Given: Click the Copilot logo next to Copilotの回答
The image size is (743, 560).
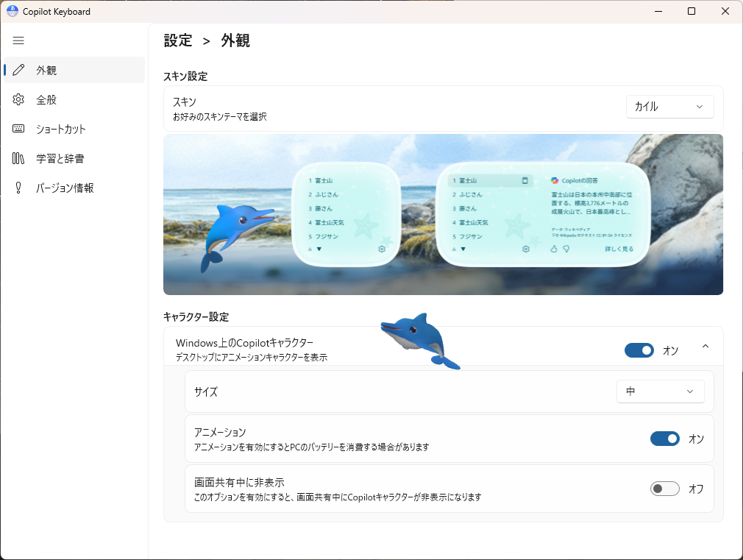Looking at the screenshot, I should pyautogui.click(x=555, y=180).
